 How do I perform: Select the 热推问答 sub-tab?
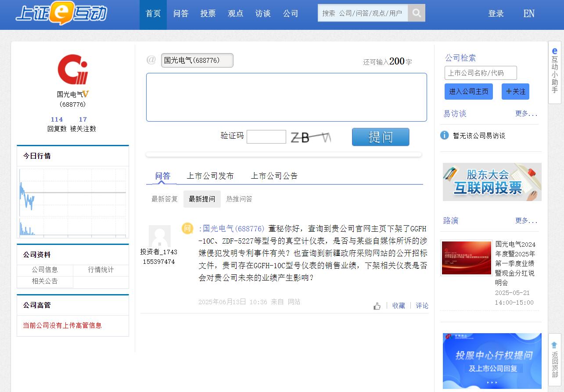point(239,199)
